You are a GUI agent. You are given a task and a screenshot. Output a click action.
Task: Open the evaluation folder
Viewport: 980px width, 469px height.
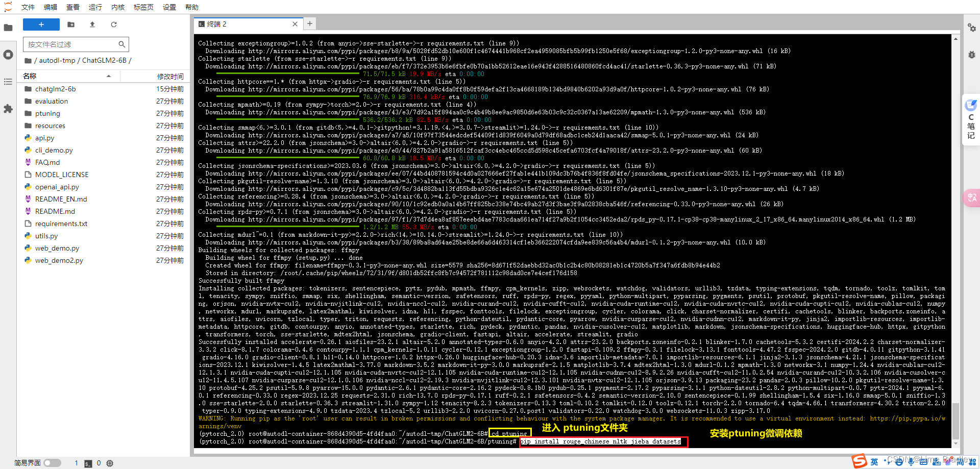tap(104, 101)
